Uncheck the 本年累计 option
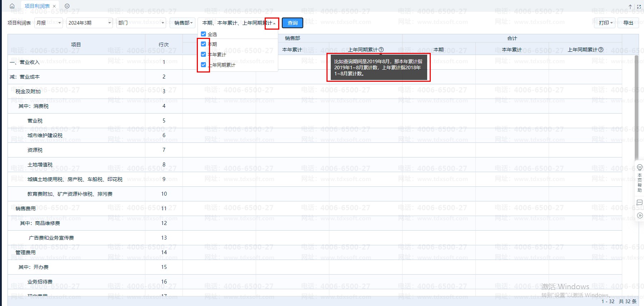Screen dimensions: 644x306 tap(203, 54)
